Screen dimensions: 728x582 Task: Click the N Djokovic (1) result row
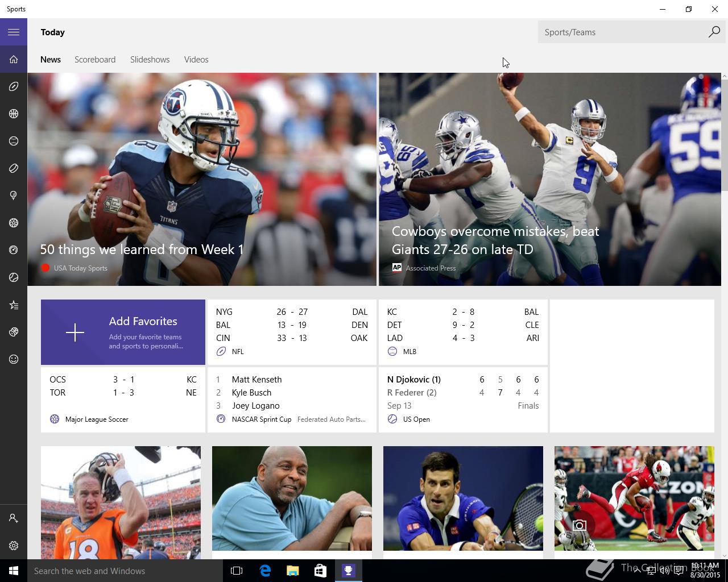pyautogui.click(x=463, y=379)
